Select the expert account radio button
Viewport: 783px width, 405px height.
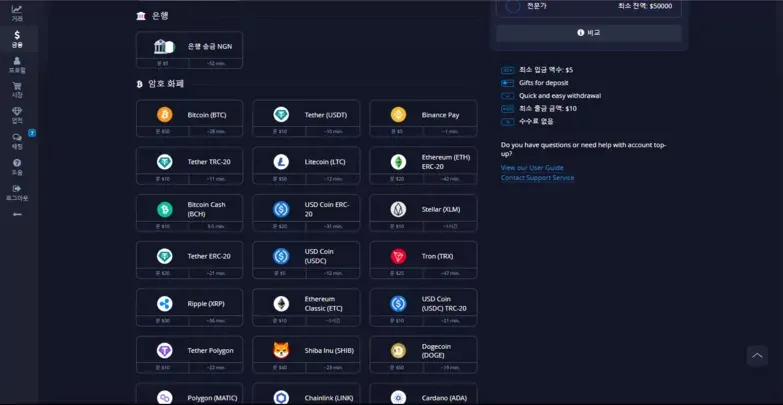(x=513, y=6)
